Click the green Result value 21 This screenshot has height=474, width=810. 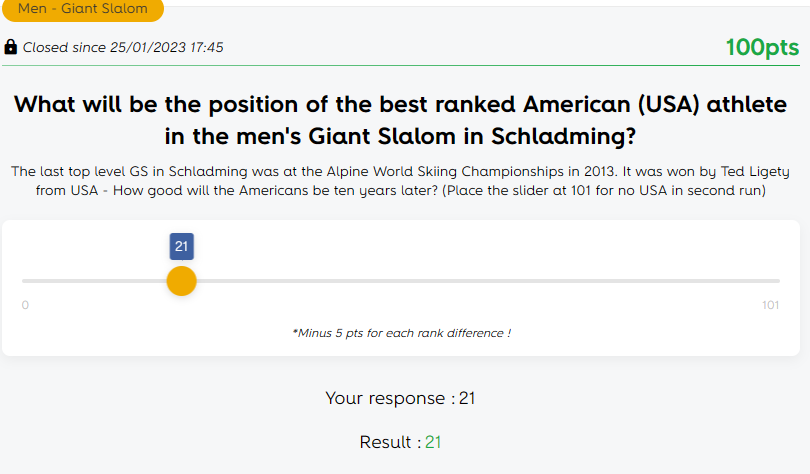point(433,442)
